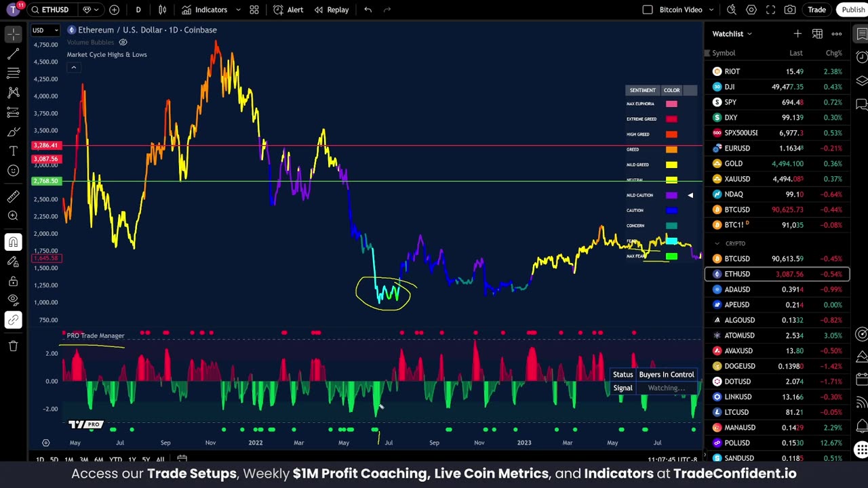The width and height of the screenshot is (868, 488).
Task: Open the diamond plan dropdown beside ETHUSD
Action: [91, 9]
